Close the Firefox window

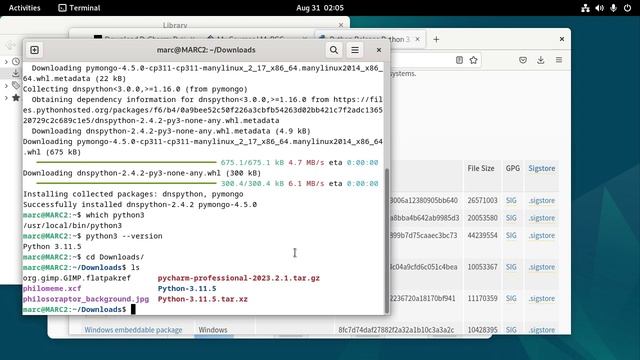pyautogui.click(x=562, y=39)
